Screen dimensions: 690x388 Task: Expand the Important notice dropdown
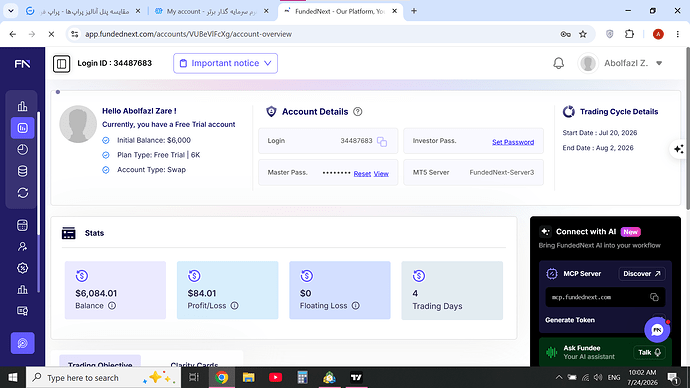225,63
